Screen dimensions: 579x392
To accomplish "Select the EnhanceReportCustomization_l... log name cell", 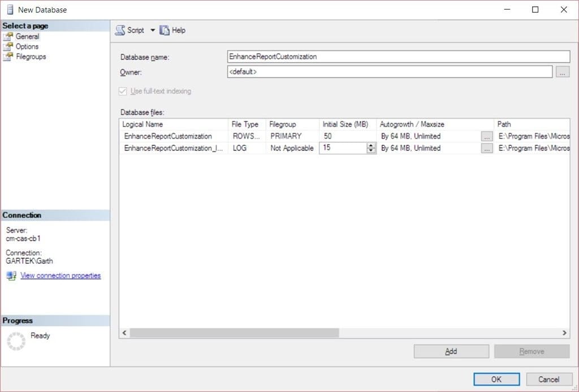I will click(173, 148).
